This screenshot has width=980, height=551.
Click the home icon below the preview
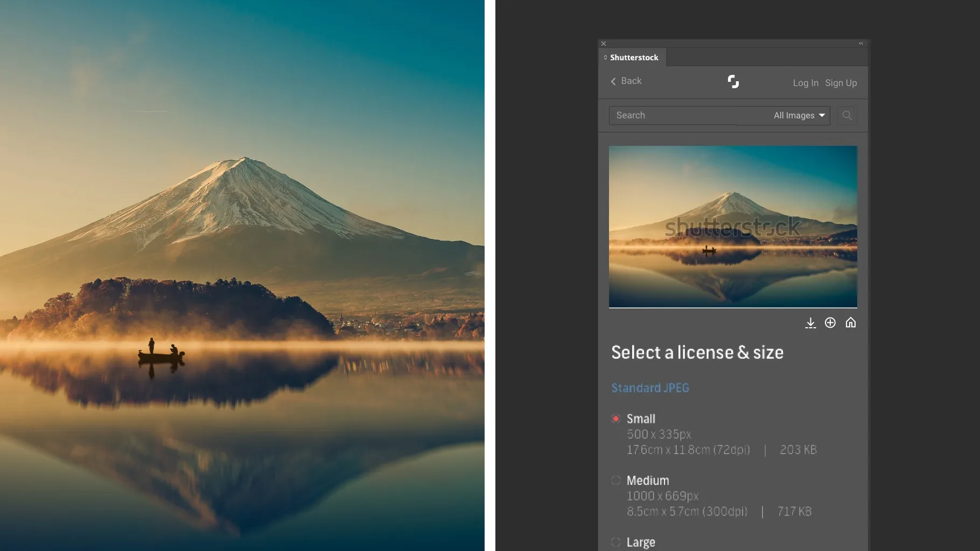pyautogui.click(x=851, y=323)
